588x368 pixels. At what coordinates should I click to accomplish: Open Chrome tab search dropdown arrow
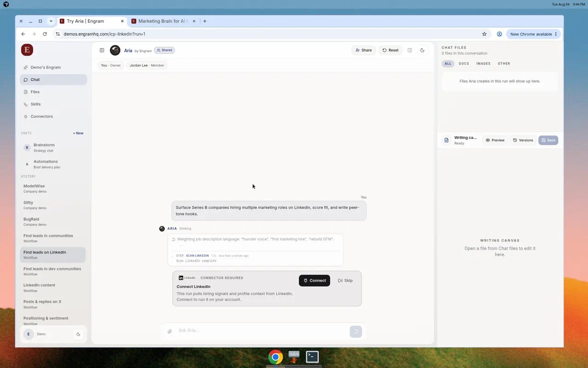51,21
